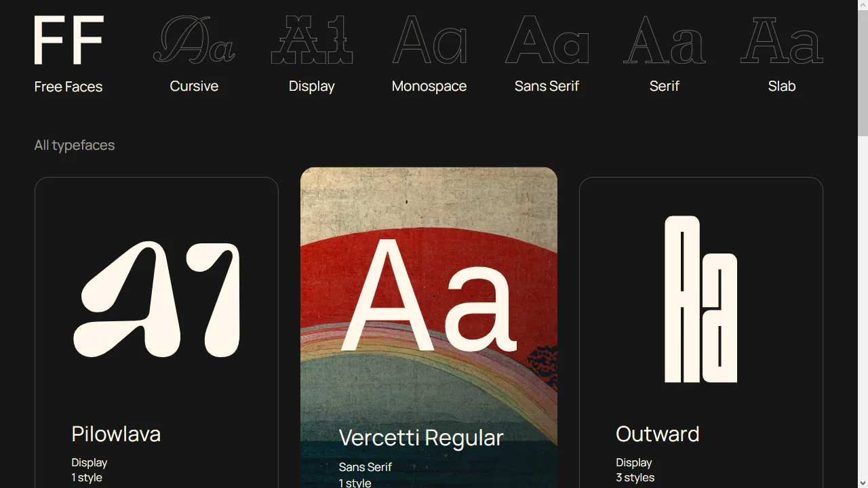Click 'Sans Serif' under Vercetti Regular
This screenshot has height=488, width=868.
[366, 467]
